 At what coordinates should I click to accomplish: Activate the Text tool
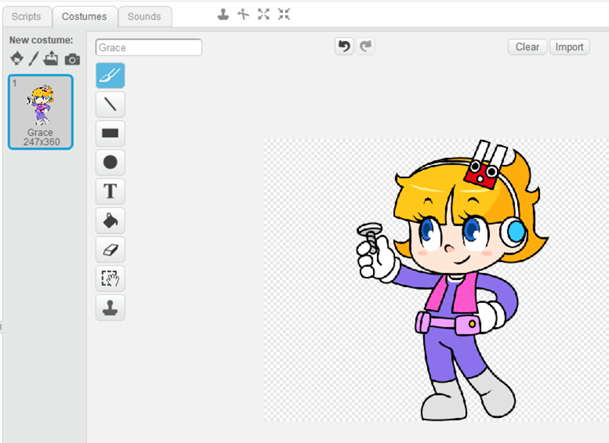(x=110, y=191)
